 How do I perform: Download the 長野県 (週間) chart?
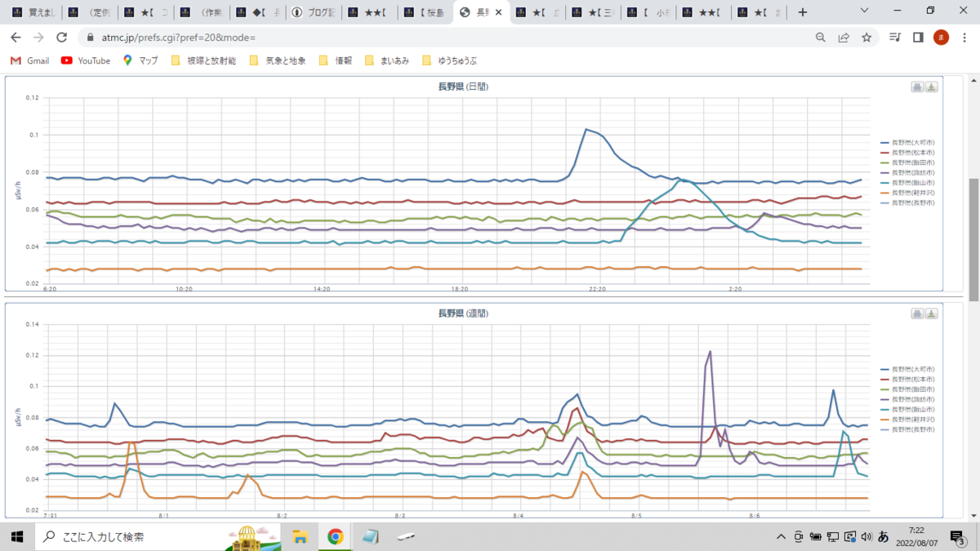[932, 314]
